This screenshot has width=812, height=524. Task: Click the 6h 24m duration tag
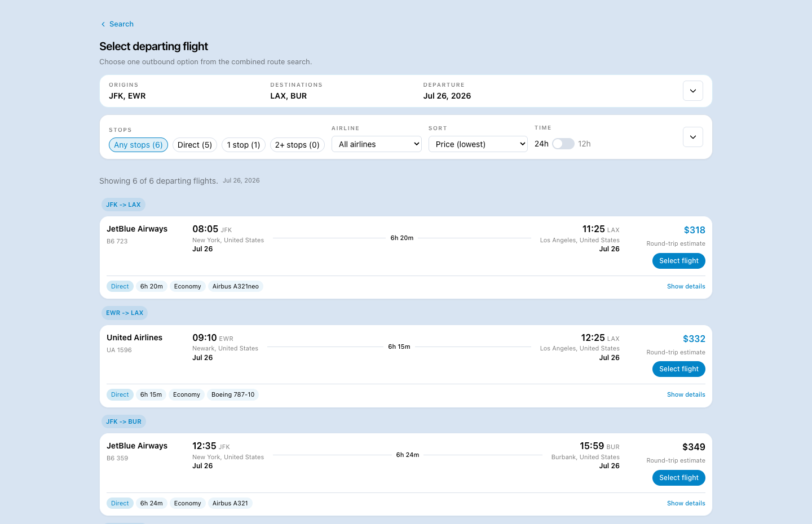click(x=152, y=503)
